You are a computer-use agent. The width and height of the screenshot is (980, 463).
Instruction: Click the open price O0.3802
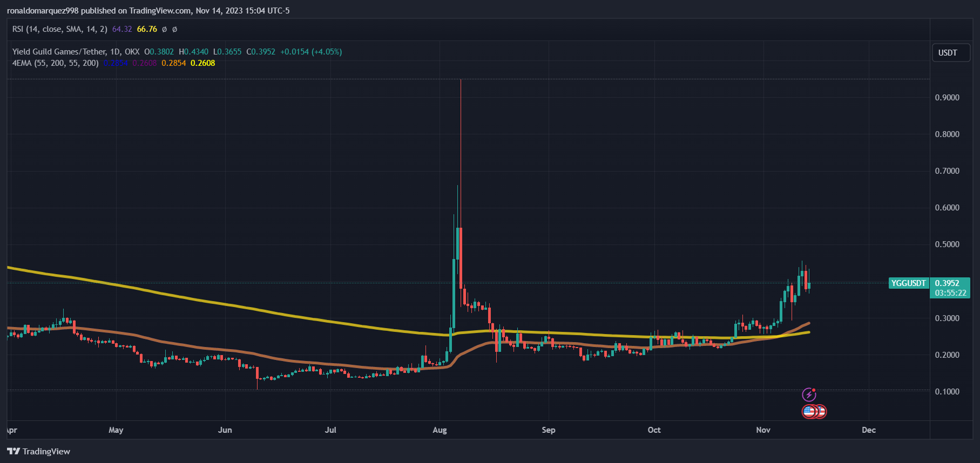click(159, 52)
